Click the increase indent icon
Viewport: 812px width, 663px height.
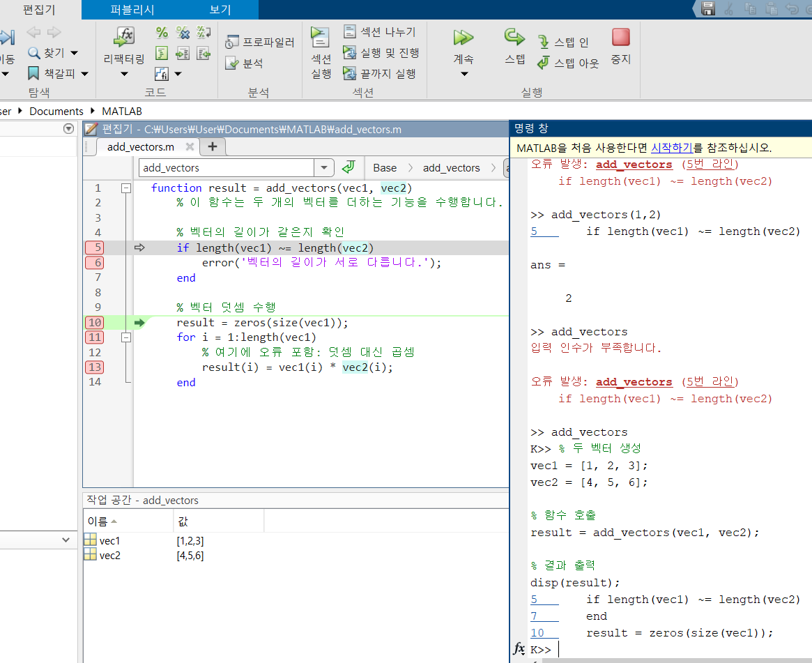(x=183, y=54)
